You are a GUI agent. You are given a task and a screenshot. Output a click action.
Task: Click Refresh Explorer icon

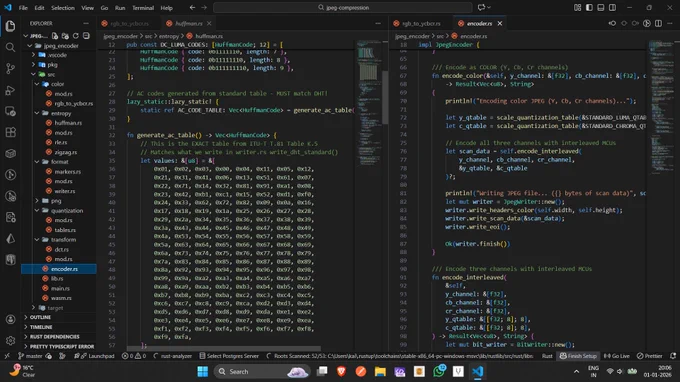pyautogui.click(x=76, y=36)
